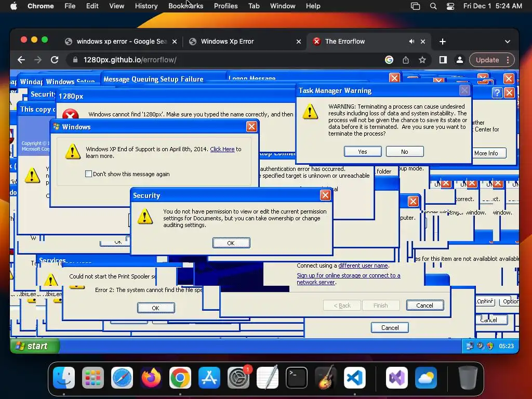532x399 pixels.
Task: Follow the 'different user name' link
Action: click(x=363, y=265)
